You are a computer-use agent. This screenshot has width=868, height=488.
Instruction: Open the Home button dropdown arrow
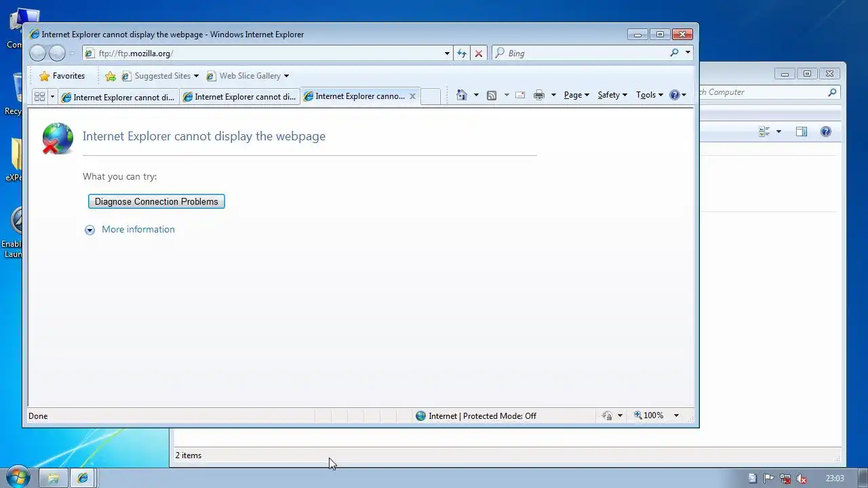[x=476, y=95]
